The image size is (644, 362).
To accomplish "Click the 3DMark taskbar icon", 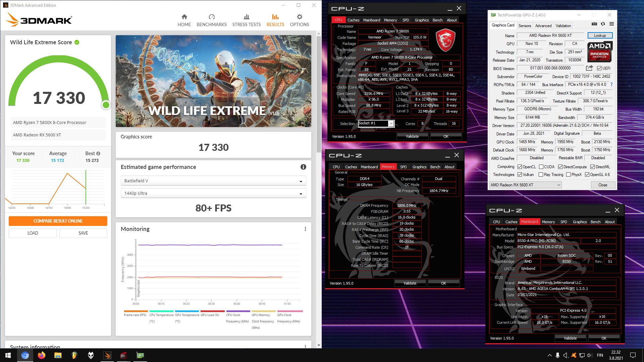I will [x=107, y=355].
